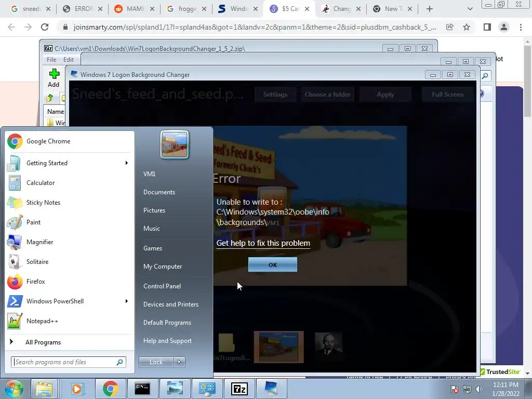Click the VM1 user account picture
The height and width of the screenshot is (399, 532).
(175, 145)
